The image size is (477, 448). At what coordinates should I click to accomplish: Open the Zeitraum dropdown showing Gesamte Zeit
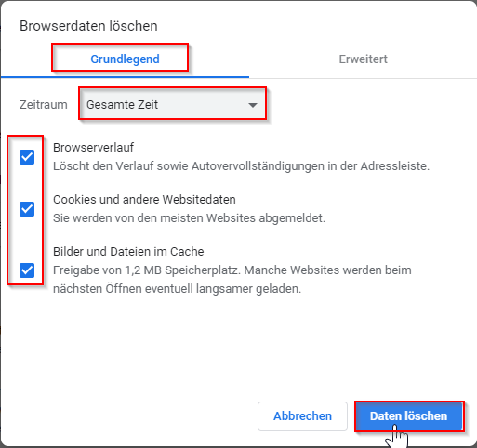pyautogui.click(x=173, y=104)
